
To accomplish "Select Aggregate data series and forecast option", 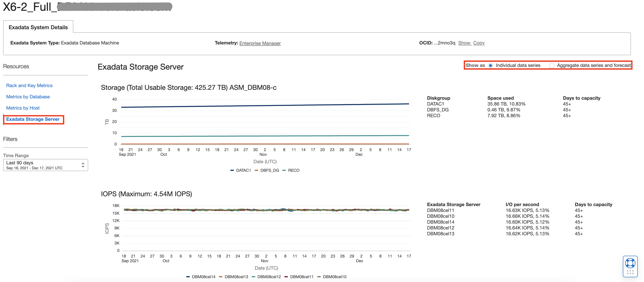I will click(x=552, y=65).
